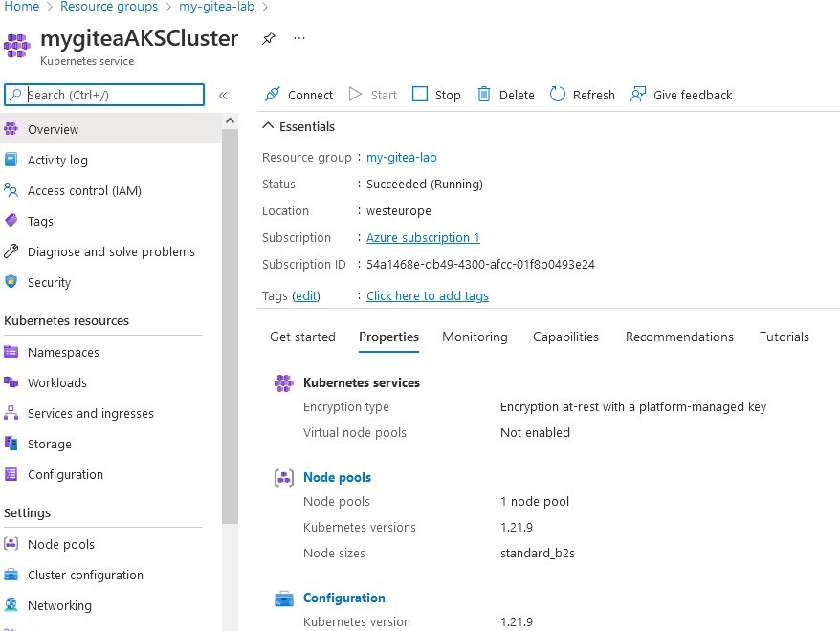Click the Namespaces sidebar icon
Viewport: 840px width, 631px height.
(11, 352)
